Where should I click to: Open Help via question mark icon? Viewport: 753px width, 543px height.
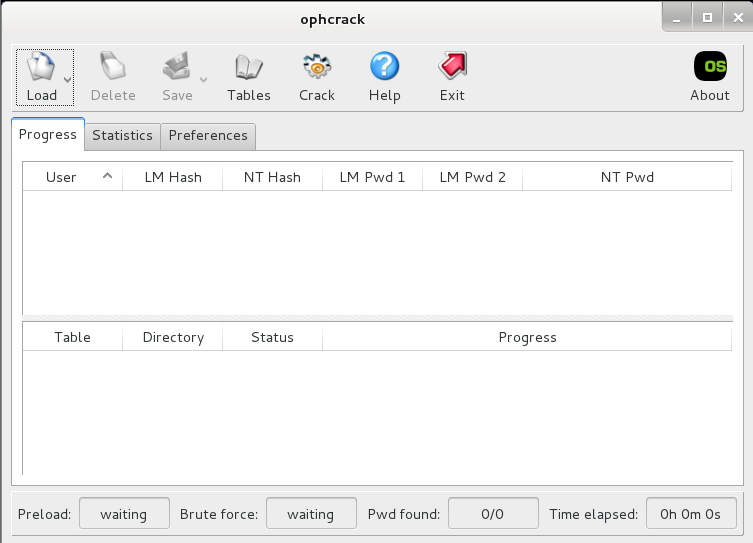(384, 66)
